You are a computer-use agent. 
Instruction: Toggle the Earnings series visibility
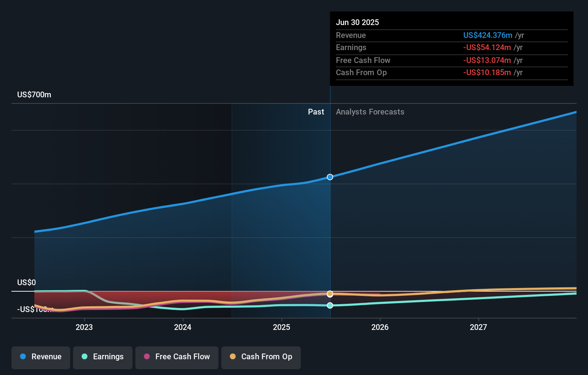(102, 357)
